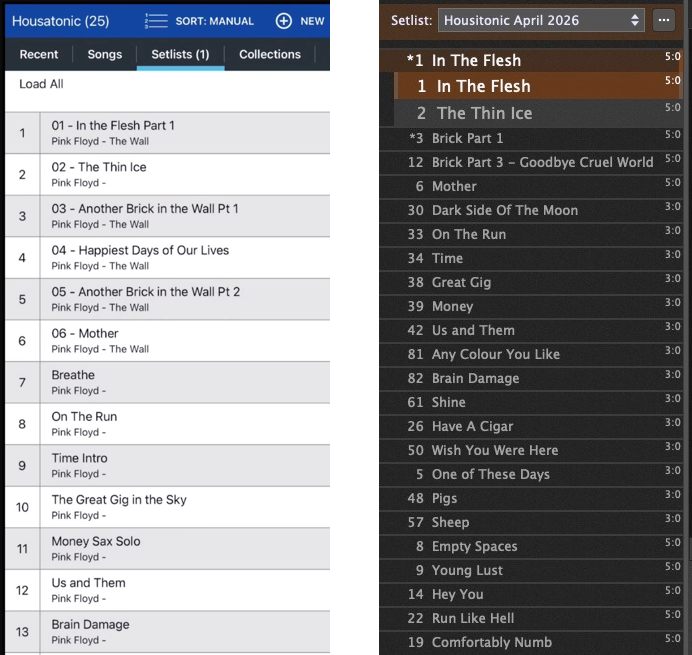Select 2 The Thin Ice part
This screenshot has height=655, width=692.
pos(538,113)
